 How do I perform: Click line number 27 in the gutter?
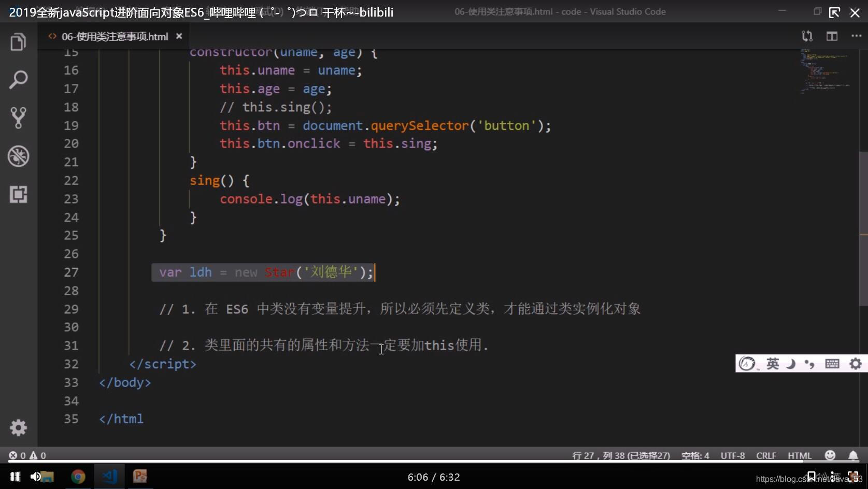pos(71,272)
